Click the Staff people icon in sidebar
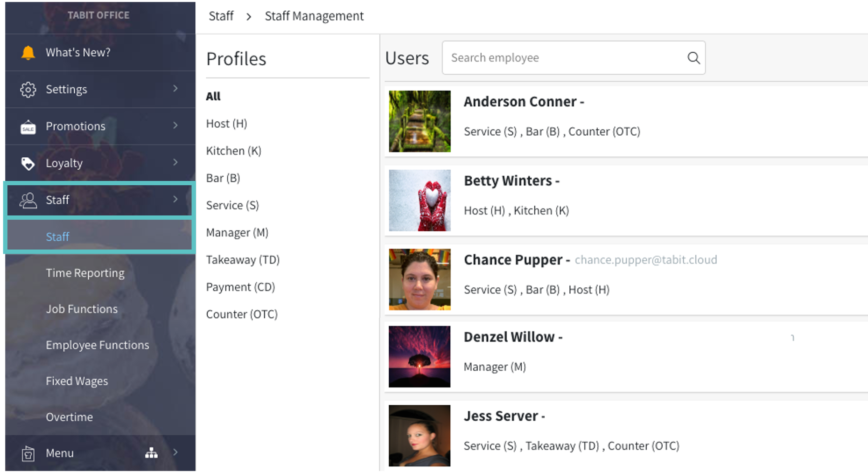This screenshot has width=868, height=472. [28, 200]
